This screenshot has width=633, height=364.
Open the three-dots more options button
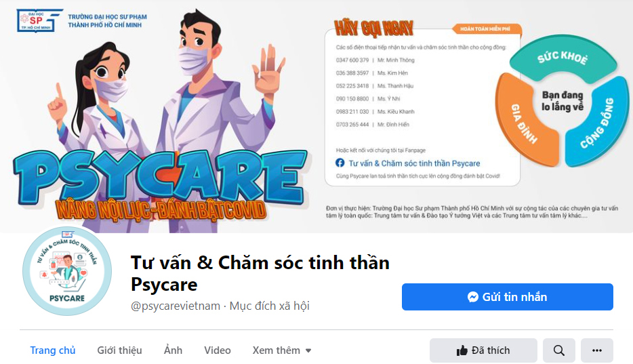[x=596, y=350]
